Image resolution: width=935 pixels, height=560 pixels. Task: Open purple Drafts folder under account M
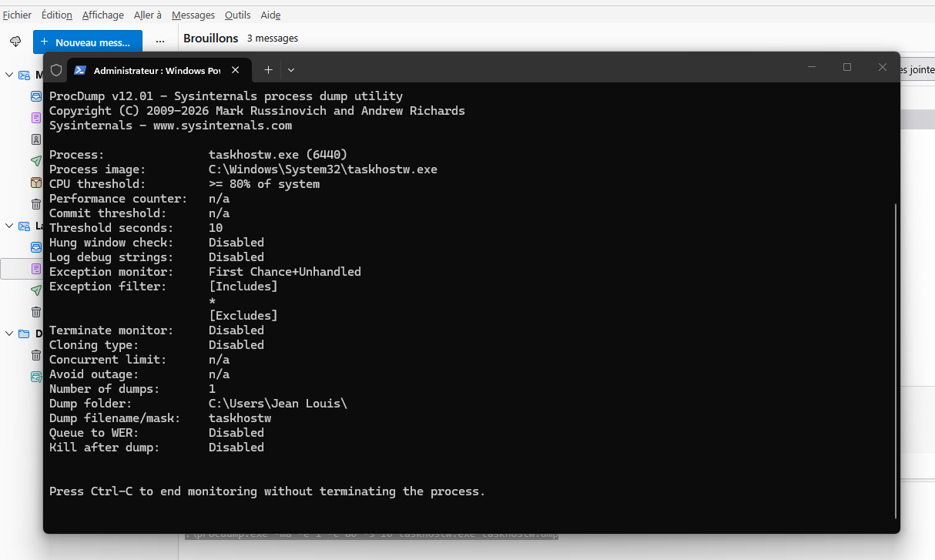pyautogui.click(x=36, y=118)
